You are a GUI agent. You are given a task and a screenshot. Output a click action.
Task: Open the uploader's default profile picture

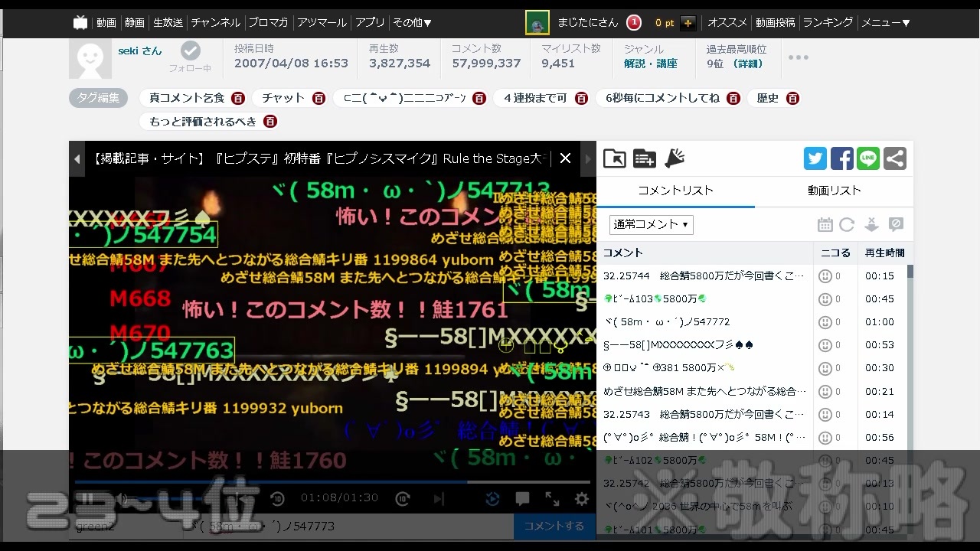point(90,57)
